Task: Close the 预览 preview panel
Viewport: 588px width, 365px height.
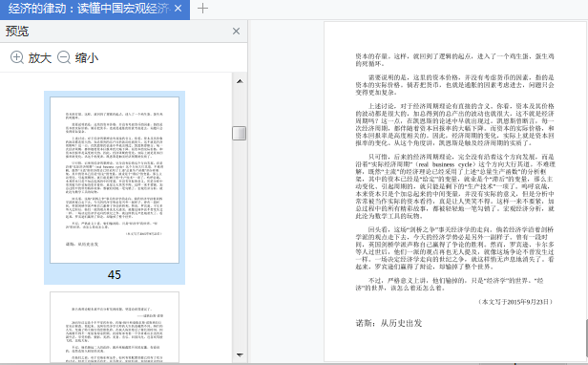Action: pos(237,32)
